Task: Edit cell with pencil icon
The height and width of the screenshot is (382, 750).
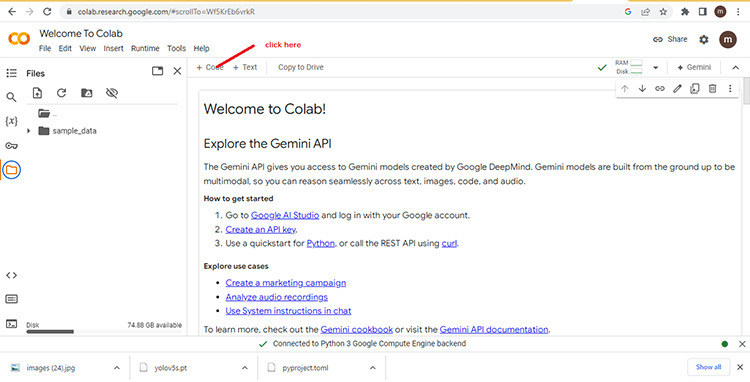Action: point(677,88)
